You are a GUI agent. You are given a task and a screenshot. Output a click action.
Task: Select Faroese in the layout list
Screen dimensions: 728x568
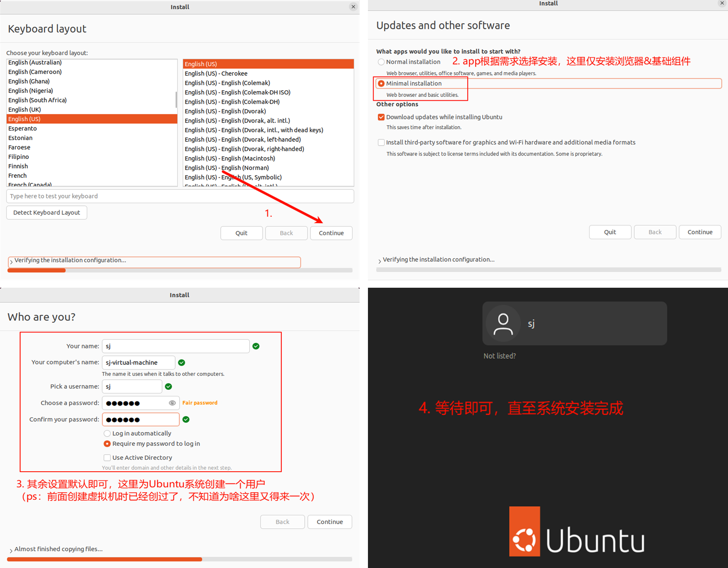92,148
